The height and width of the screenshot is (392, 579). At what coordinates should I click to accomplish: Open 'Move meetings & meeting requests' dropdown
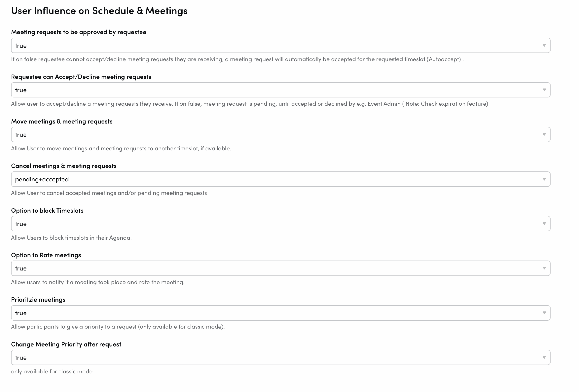(280, 135)
